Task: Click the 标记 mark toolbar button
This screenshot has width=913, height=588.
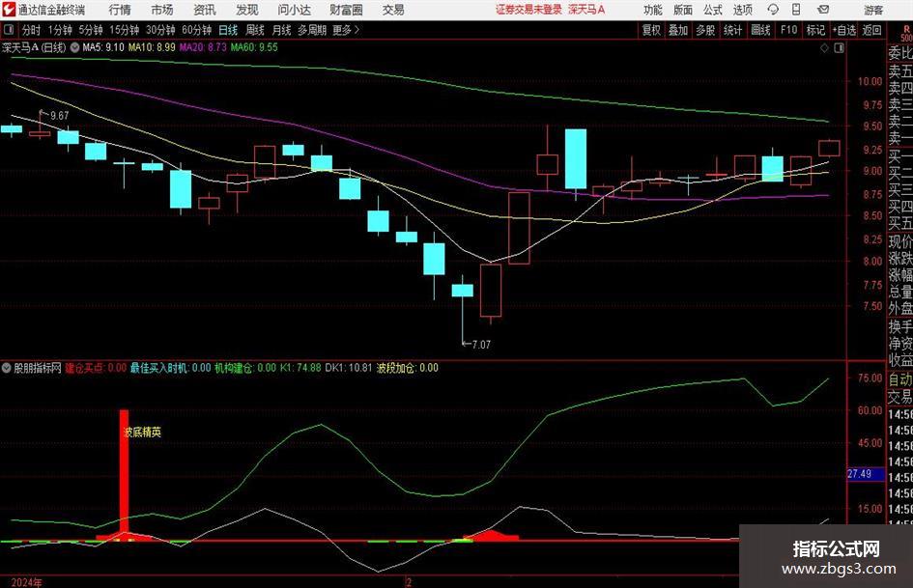Action: 815,30
